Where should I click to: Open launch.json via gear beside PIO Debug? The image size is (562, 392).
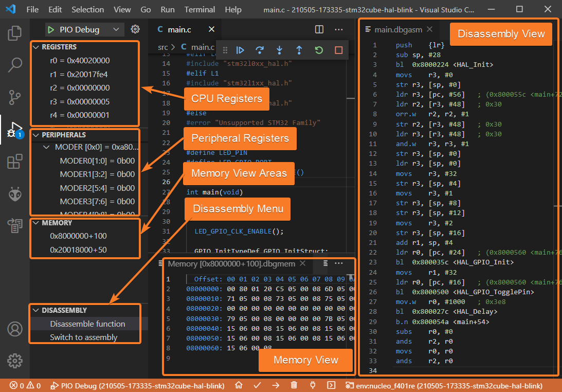point(135,29)
